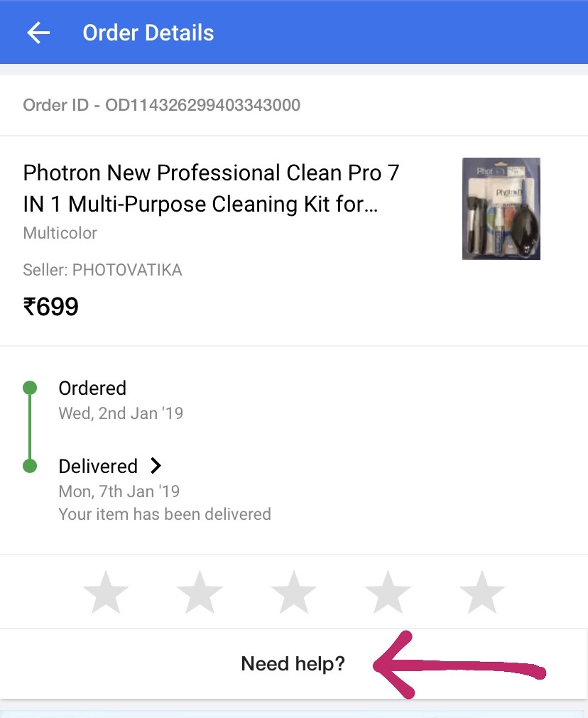
Task: Tap the Ordered status label
Action: pyautogui.click(x=92, y=388)
